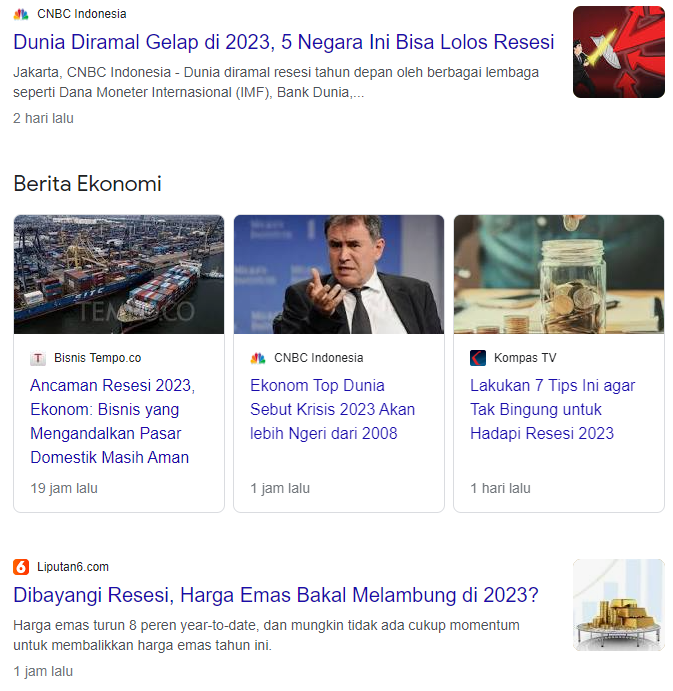Viewport: 673px width, 691px height.
Task: Click 'CNBC Indonesia' source name at top
Action: coord(82,14)
